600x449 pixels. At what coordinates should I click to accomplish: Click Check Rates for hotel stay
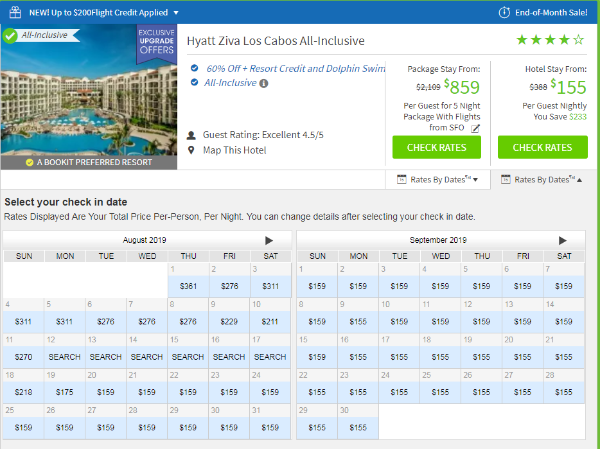pyautogui.click(x=543, y=147)
